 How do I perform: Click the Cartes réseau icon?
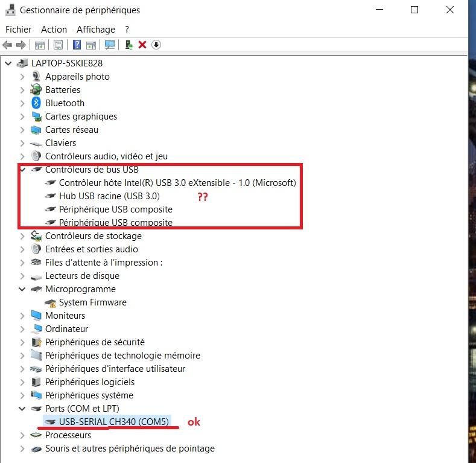[x=36, y=130]
